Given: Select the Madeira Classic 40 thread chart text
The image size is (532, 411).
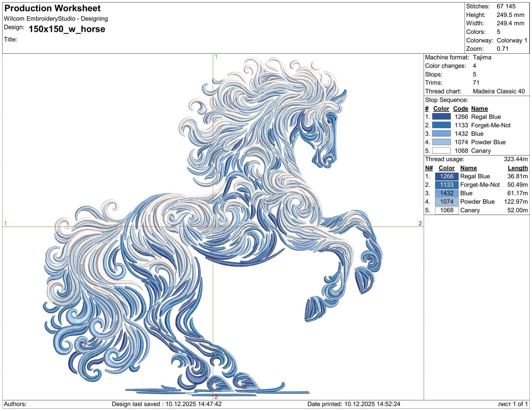Looking at the screenshot, I should click(499, 91).
